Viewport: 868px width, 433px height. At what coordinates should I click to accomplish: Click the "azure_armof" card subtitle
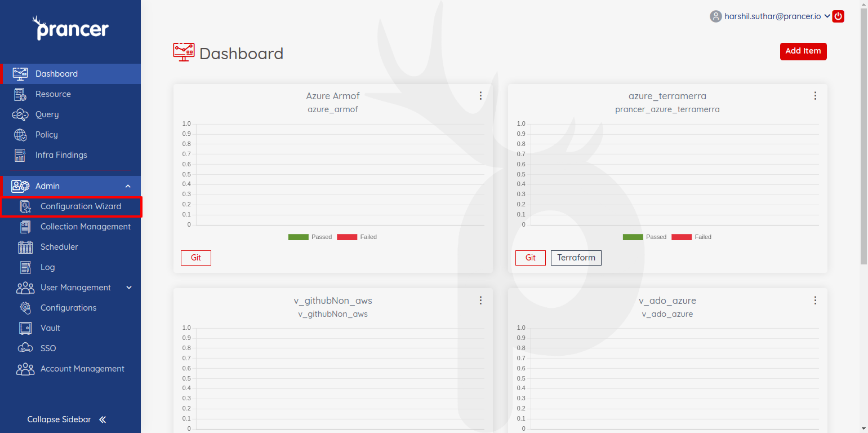tap(333, 109)
